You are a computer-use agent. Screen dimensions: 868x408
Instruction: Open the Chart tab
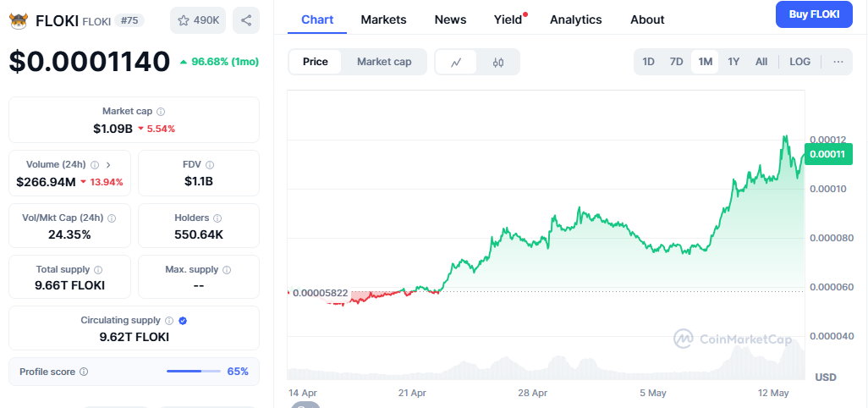coord(317,19)
